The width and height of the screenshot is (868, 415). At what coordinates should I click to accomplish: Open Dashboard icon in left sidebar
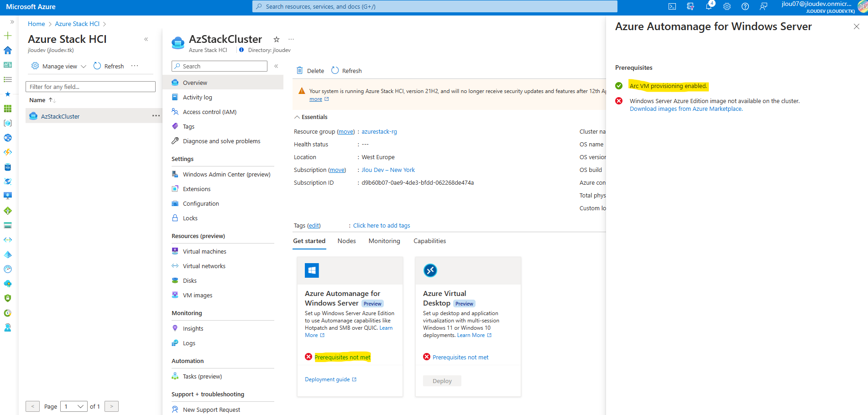coord(8,65)
